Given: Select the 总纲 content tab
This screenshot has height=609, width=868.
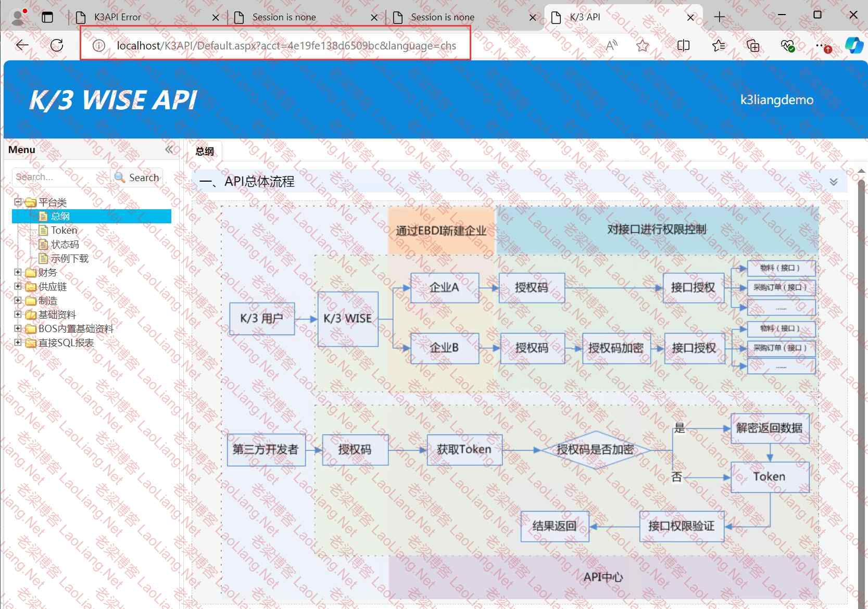Looking at the screenshot, I should (x=205, y=151).
